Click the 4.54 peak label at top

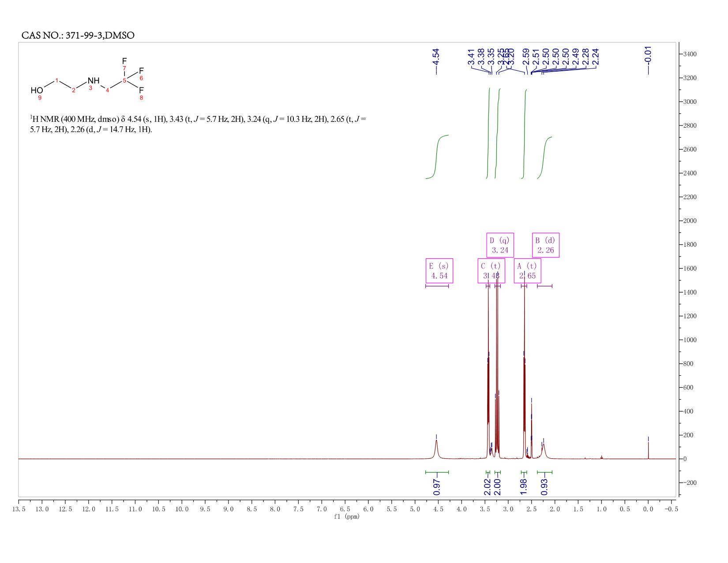click(x=436, y=57)
